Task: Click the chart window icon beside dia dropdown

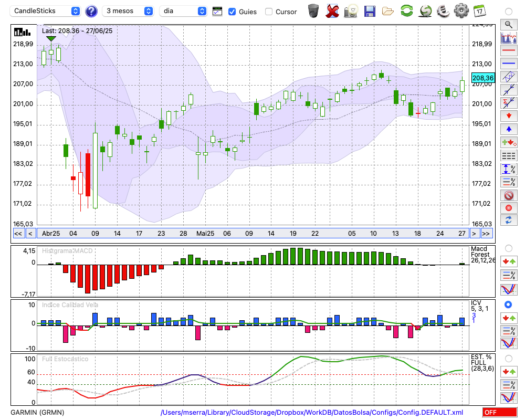Action: (x=217, y=12)
